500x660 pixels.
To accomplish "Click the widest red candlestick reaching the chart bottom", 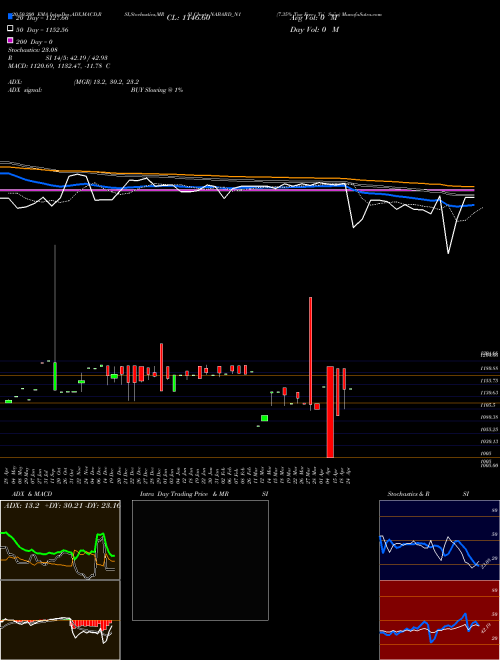I will 330,412.
